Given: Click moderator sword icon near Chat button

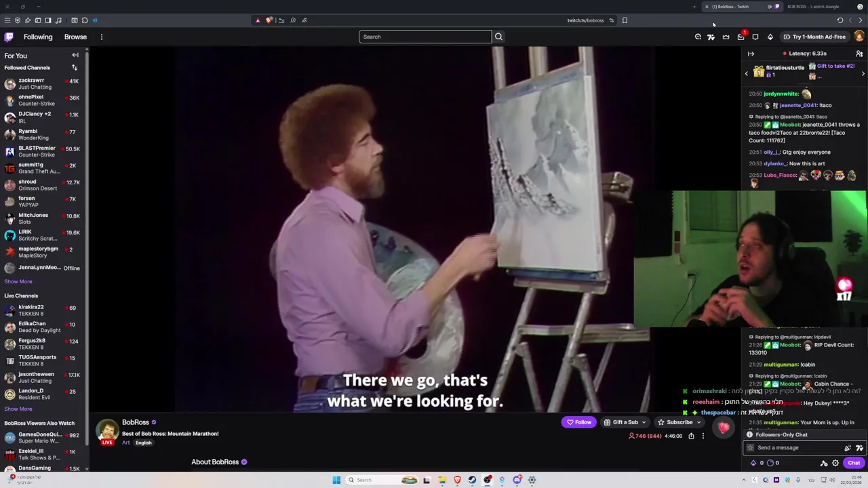Looking at the screenshot, I should [x=824, y=463].
